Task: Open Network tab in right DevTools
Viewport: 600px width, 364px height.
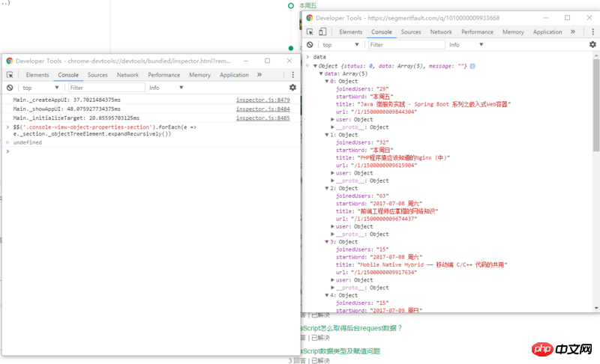Action: (441, 31)
